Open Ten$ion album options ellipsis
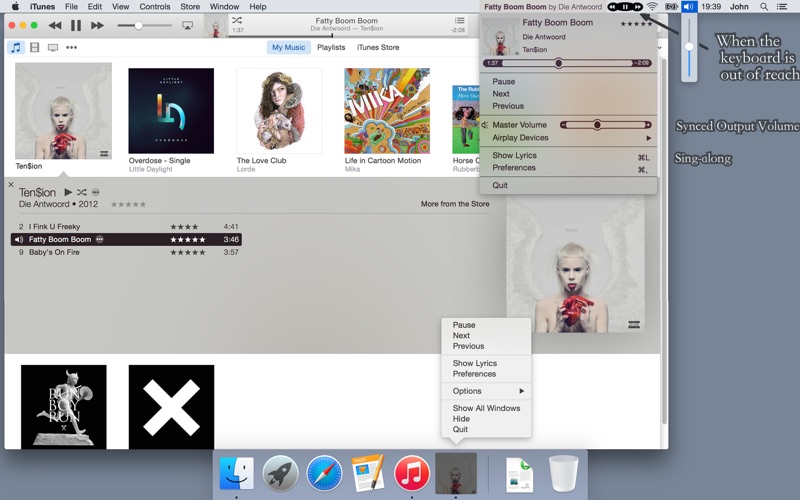Image resolution: width=800 pixels, height=500 pixels. pos(95,192)
